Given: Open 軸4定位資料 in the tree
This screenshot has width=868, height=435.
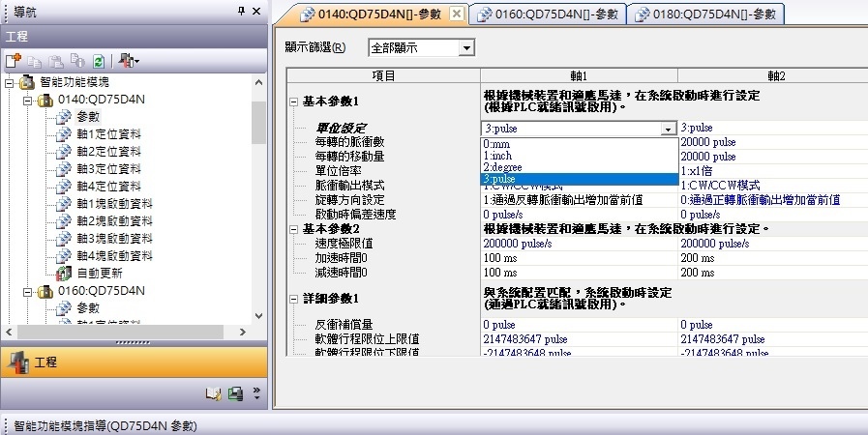Looking at the screenshot, I should coord(108,187).
